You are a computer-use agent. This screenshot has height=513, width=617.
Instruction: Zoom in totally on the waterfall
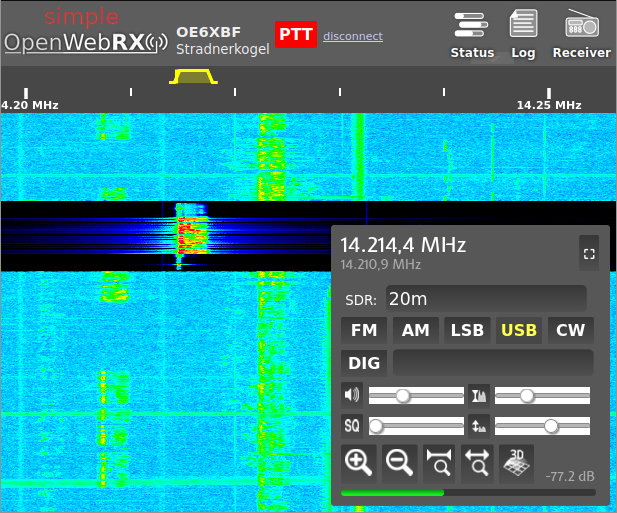[x=439, y=462]
